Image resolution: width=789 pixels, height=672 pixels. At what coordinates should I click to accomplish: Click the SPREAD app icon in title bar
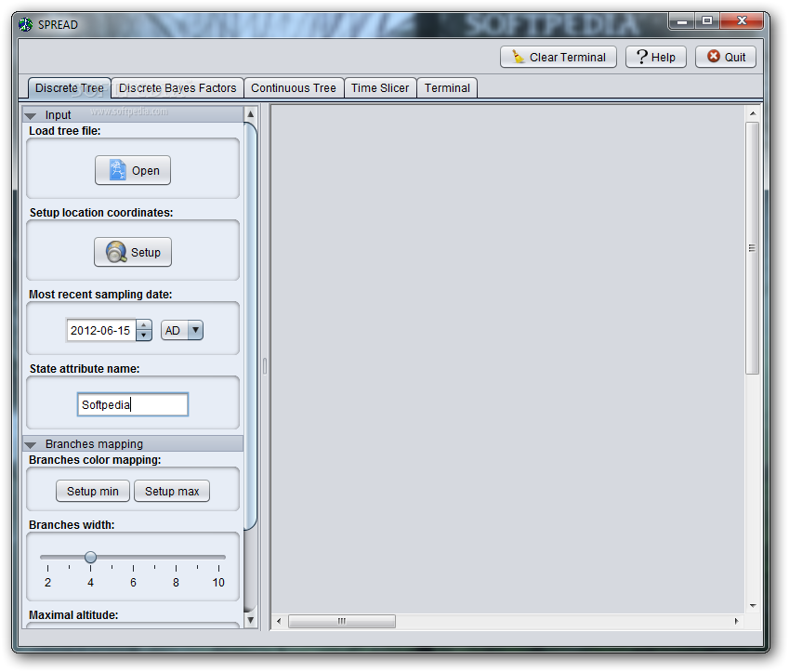coord(26,25)
